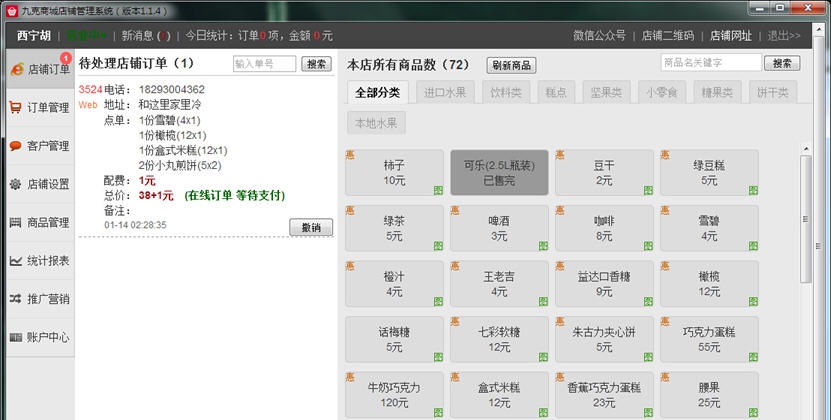Image resolution: width=831 pixels, height=420 pixels.
Task: Click the 图 image icon on 王老吉 card
Action: point(543,302)
